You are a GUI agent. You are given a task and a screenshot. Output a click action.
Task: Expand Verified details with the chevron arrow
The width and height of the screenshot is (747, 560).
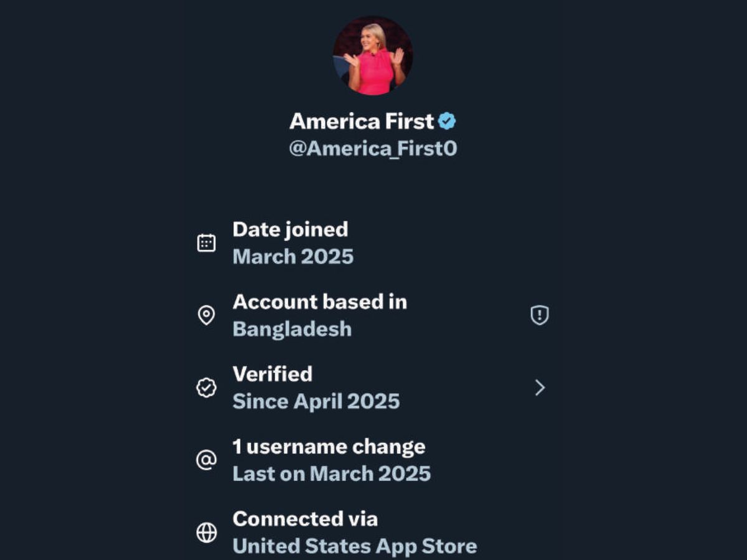[540, 388]
